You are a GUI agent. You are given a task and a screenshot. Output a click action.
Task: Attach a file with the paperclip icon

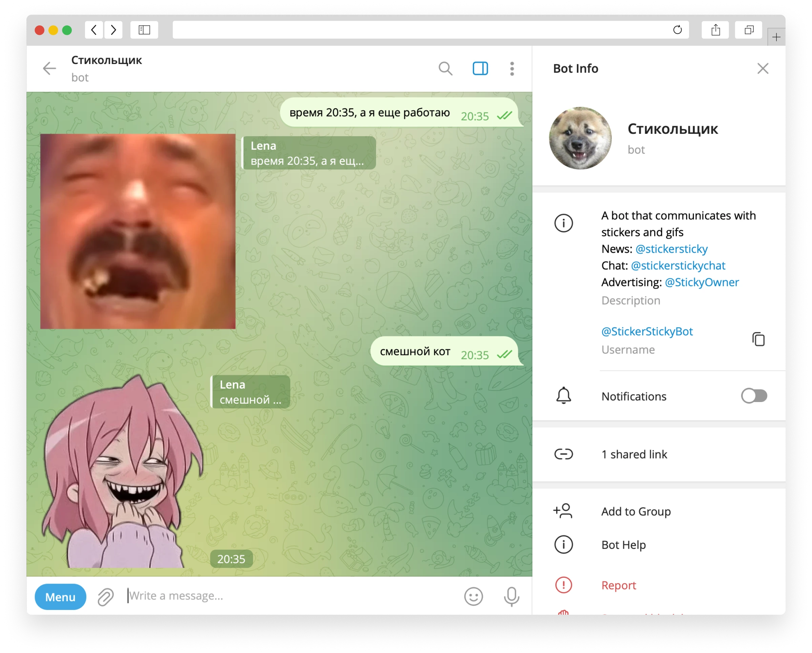(x=105, y=596)
